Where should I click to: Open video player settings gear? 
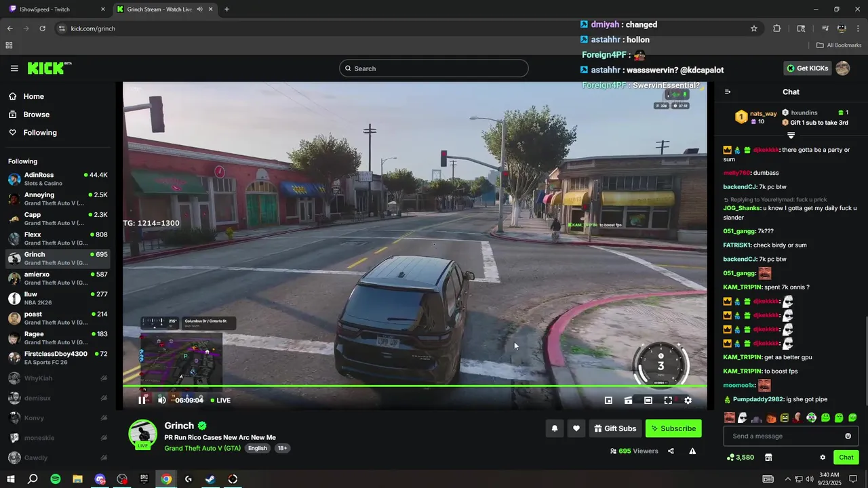[688, 401]
